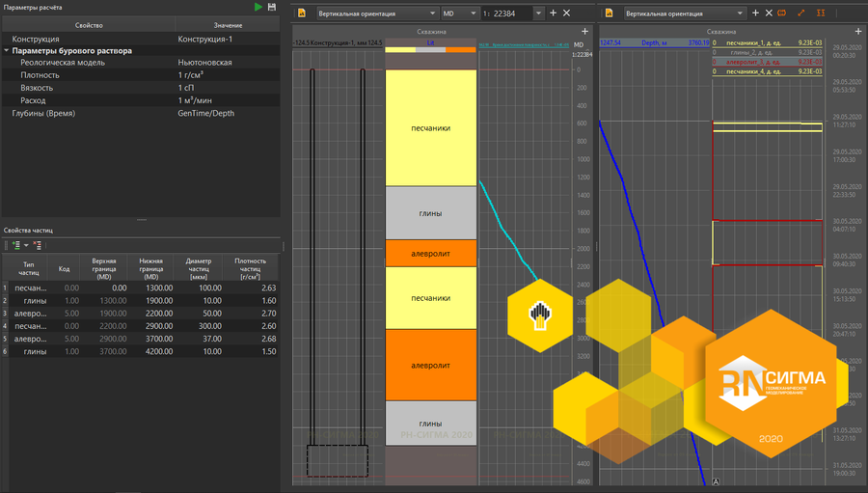Click X icon in left well panel toolbar

coord(566,14)
